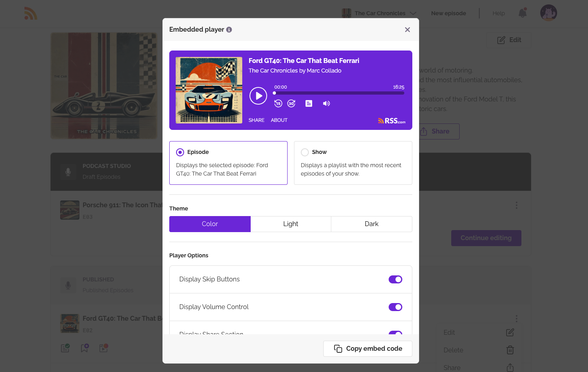Skip forward 30 seconds in embedded player
Image resolution: width=588 pixels, height=372 pixels.
(x=292, y=103)
